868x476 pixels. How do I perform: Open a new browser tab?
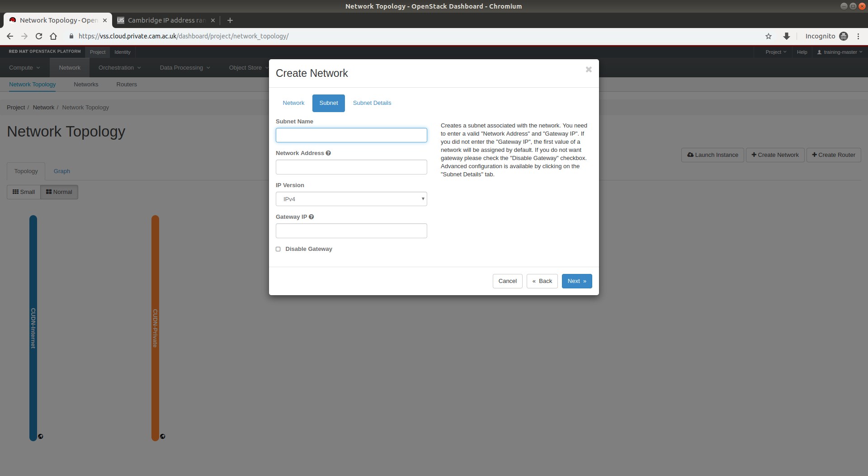click(x=230, y=20)
